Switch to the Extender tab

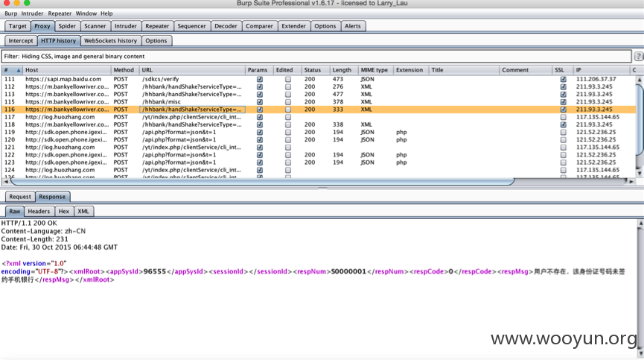tap(293, 26)
